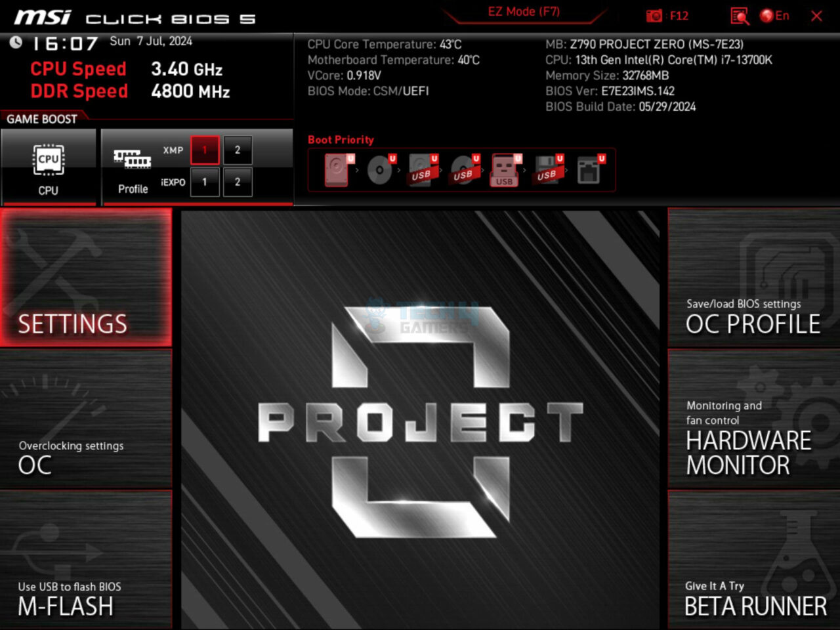This screenshot has height=630, width=840.
Task: Open M-FLASH to flash BIOS via USB
Action: point(85,561)
